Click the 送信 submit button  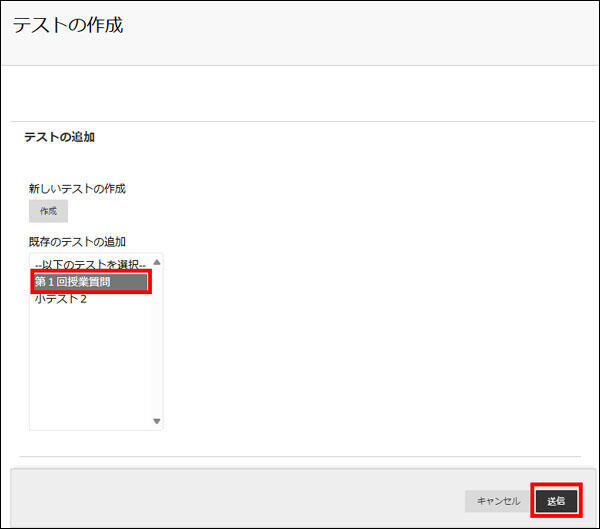tap(556, 501)
